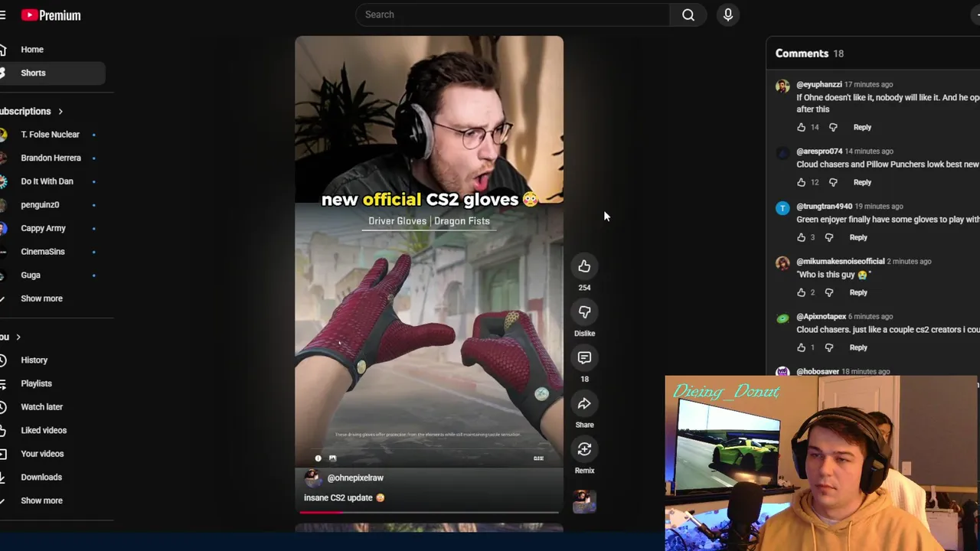Thumbs down @Apixnotapex's comment
Viewport: 980px width, 551px height.
(829, 347)
